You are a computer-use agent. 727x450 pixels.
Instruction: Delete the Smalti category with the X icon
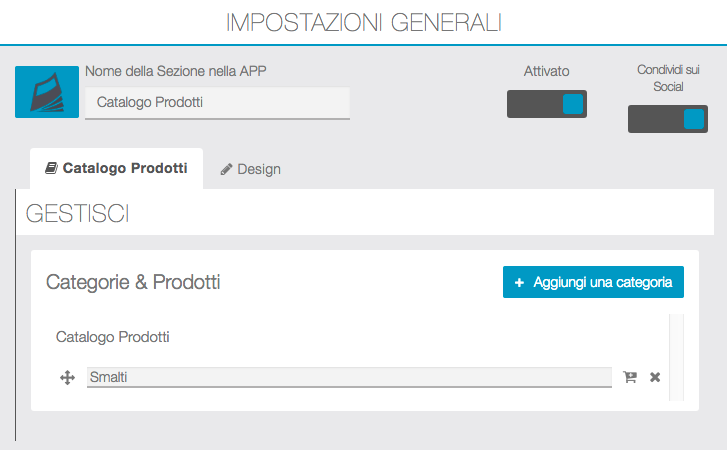[x=655, y=377]
